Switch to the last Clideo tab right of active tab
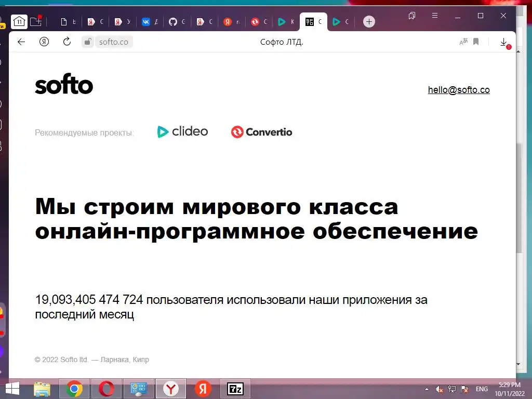 click(341, 22)
